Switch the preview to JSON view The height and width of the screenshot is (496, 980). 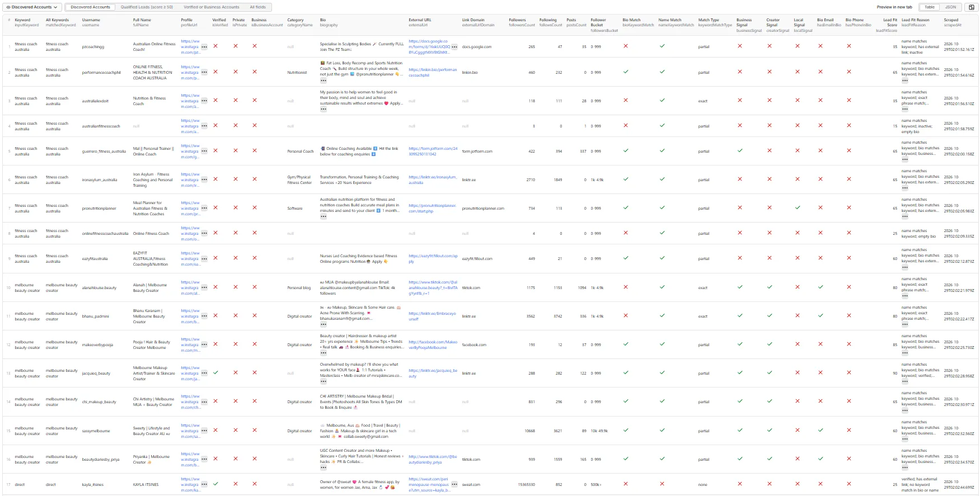(950, 7)
